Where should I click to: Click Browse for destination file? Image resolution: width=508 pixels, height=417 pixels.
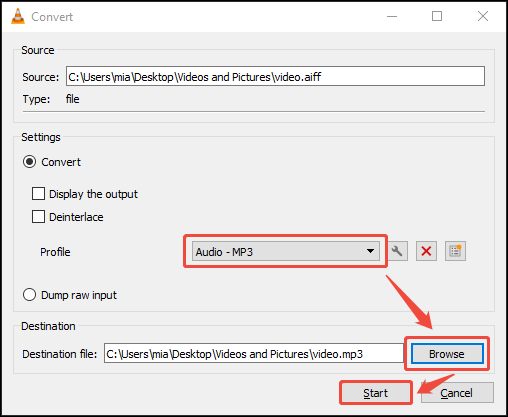(x=447, y=354)
